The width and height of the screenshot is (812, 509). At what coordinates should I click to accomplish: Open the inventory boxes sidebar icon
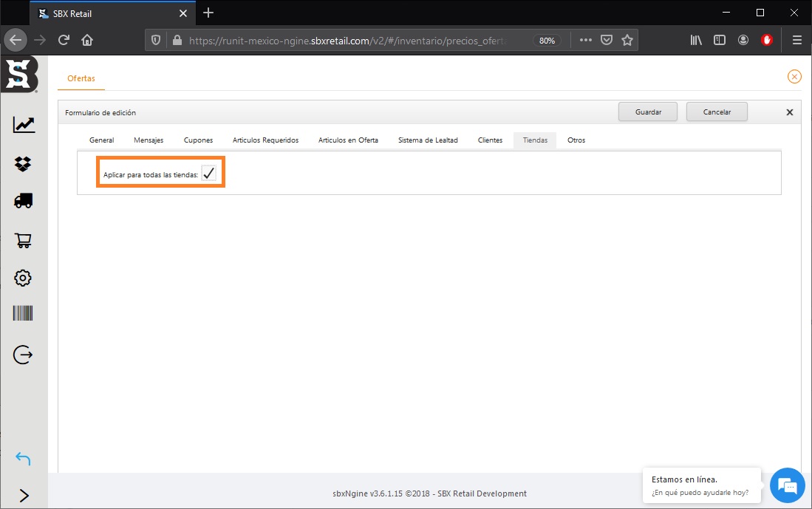pos(23,163)
